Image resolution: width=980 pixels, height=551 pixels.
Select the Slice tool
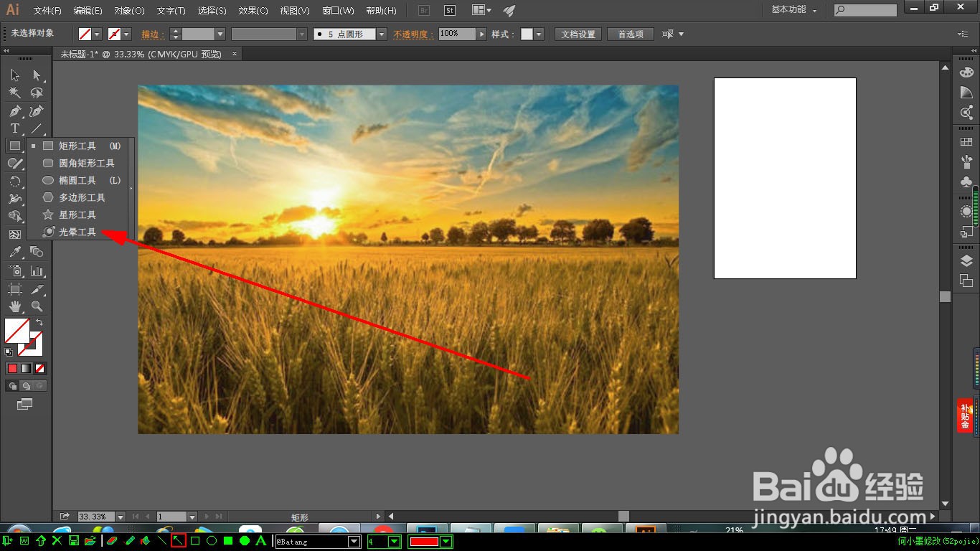click(37, 289)
